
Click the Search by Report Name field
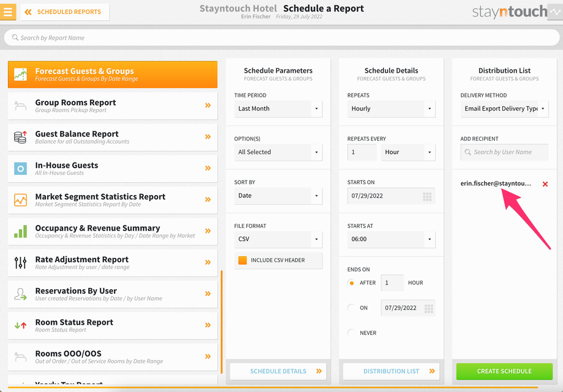[281, 38]
